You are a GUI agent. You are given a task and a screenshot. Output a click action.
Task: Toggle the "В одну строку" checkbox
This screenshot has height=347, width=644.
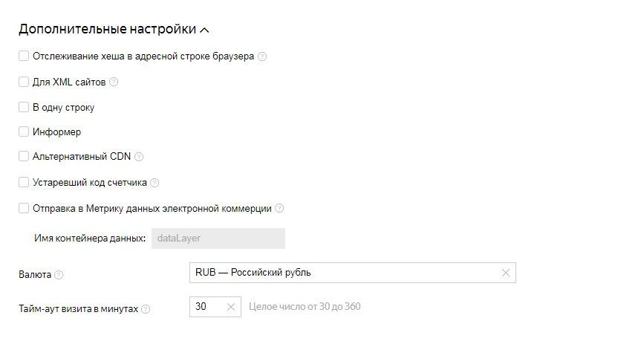pos(24,107)
